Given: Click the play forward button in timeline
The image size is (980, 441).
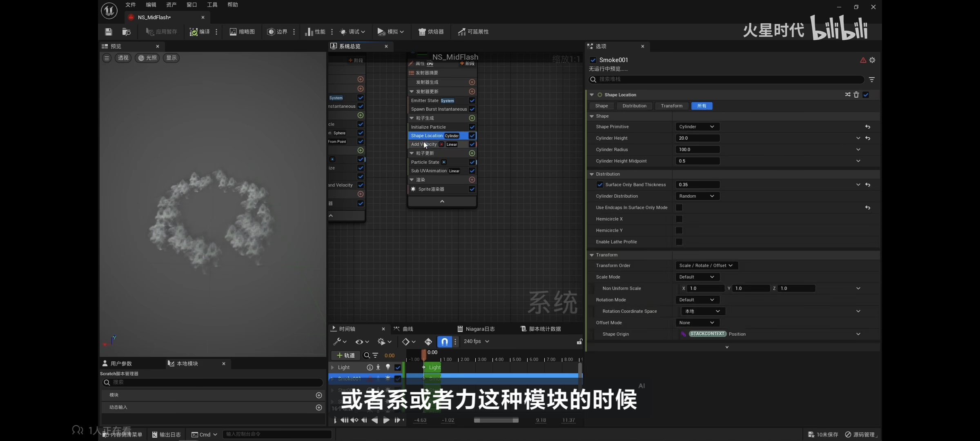Looking at the screenshot, I should click(386, 420).
